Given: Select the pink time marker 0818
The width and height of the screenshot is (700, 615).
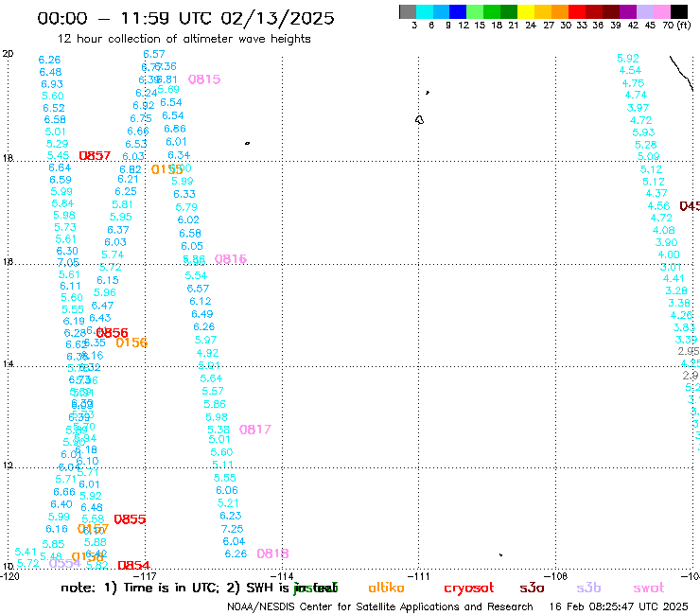Looking at the screenshot, I should [272, 553].
